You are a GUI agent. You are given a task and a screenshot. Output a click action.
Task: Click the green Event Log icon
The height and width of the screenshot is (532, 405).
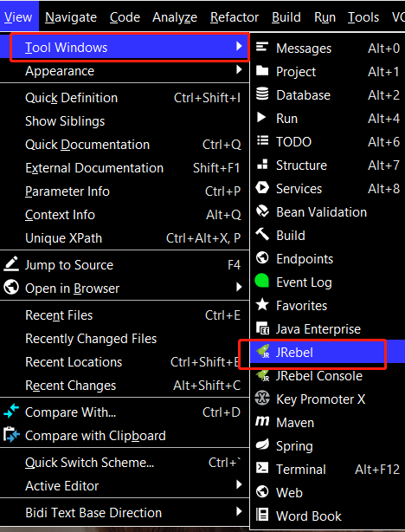tap(262, 282)
